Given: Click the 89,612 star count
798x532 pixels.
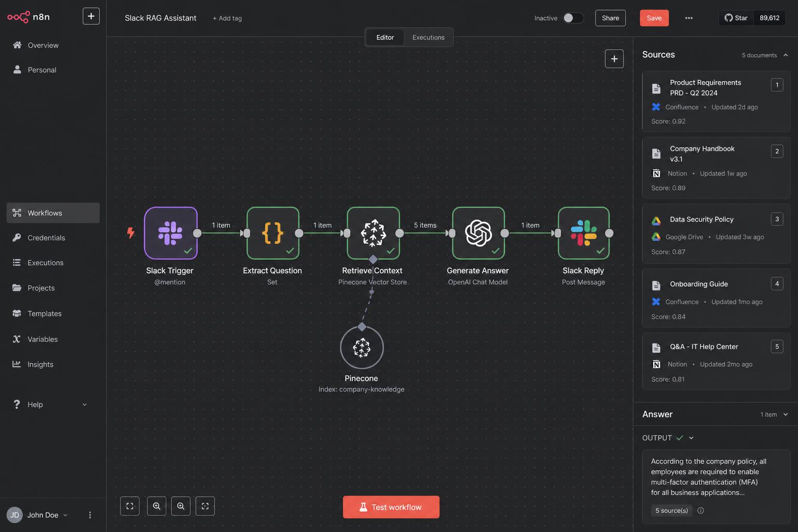Looking at the screenshot, I should 769,18.
